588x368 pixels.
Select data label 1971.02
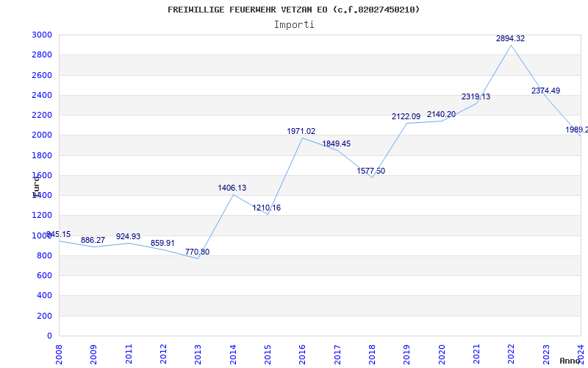click(x=301, y=131)
